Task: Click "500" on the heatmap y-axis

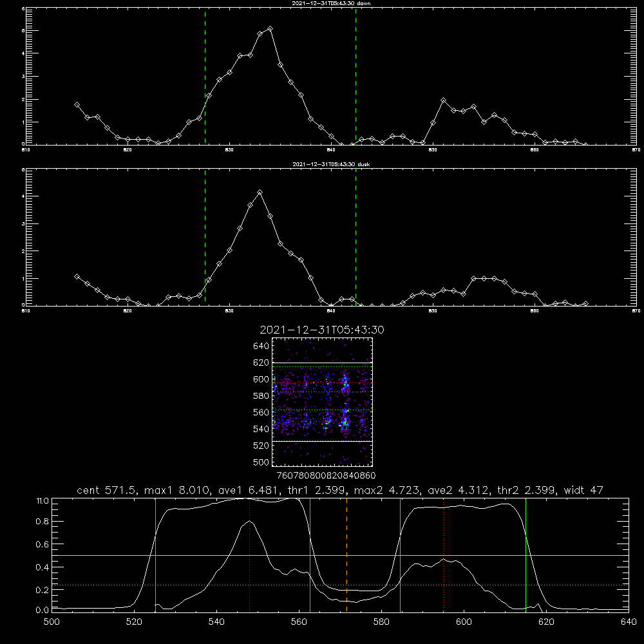Action: [261, 462]
